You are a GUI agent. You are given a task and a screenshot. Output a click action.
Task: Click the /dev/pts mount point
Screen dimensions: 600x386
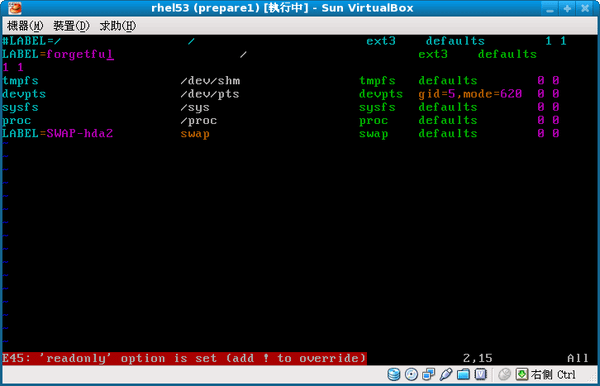click(210, 94)
